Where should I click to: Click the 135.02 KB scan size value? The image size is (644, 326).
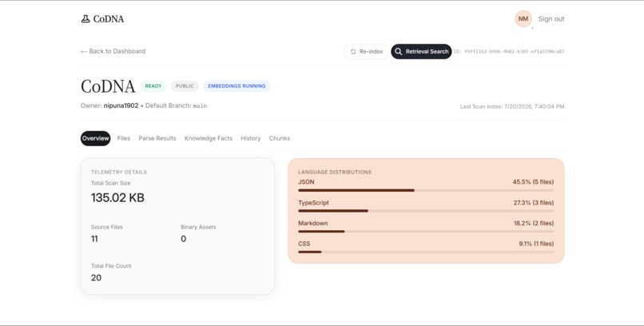point(117,198)
